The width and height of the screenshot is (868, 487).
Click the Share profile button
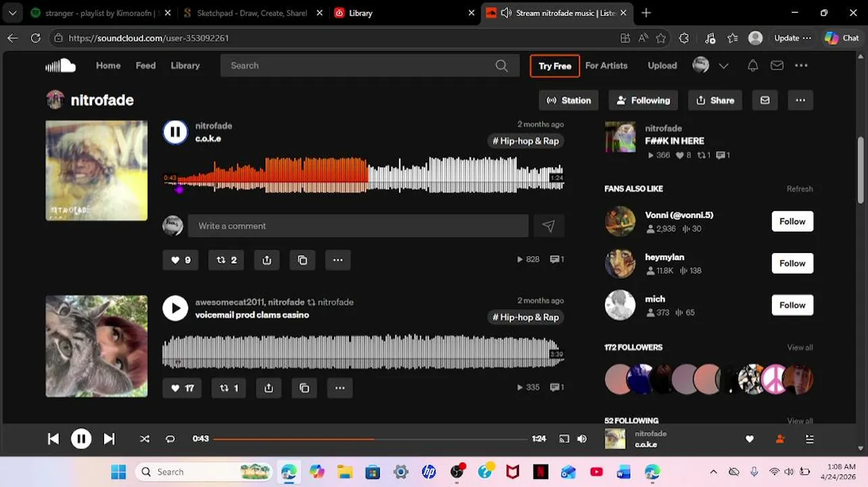coord(715,100)
